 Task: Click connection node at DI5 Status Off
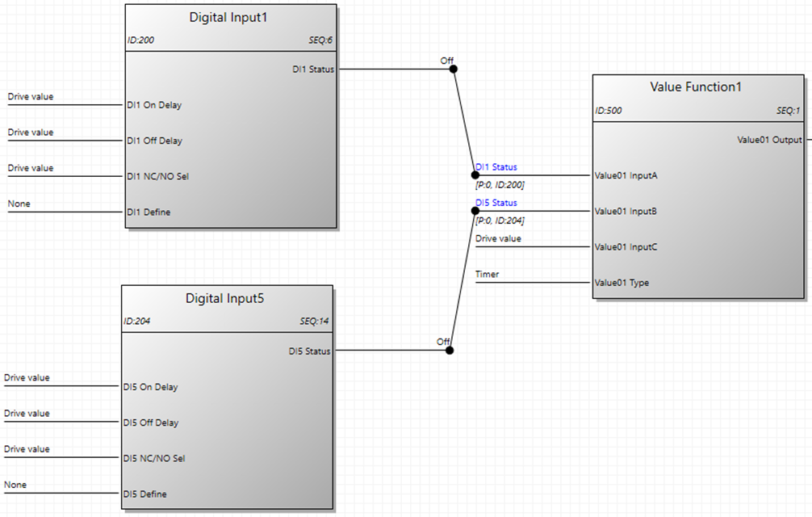[x=450, y=351]
